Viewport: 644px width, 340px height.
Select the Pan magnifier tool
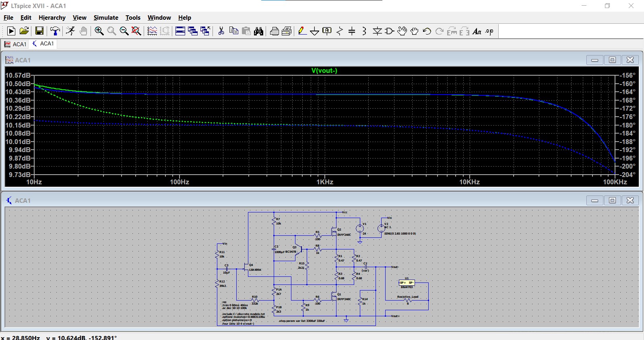(111, 31)
